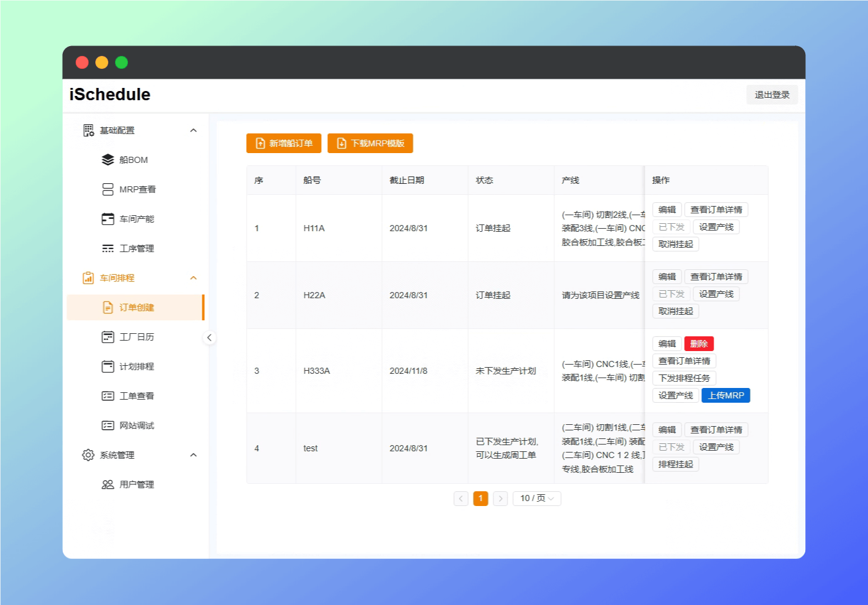Click red 删除 button for H333A

point(699,344)
